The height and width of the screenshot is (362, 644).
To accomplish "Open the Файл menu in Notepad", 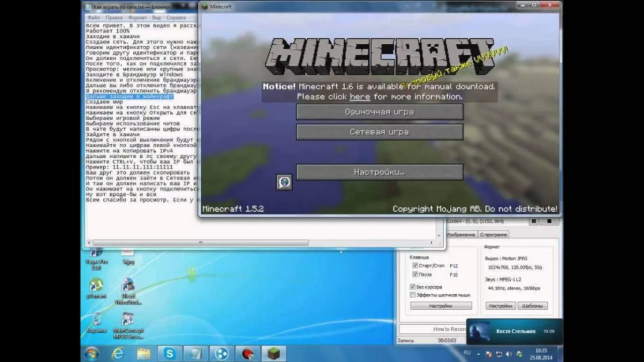I will (x=93, y=18).
